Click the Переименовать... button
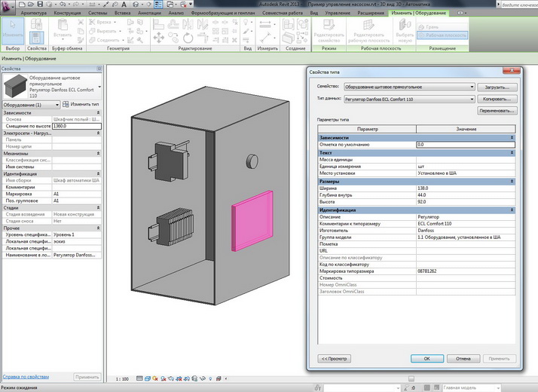 (x=497, y=111)
